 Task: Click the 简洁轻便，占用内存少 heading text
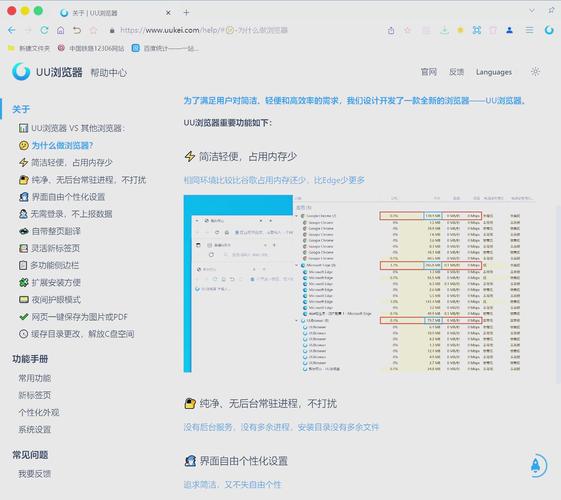point(248,156)
